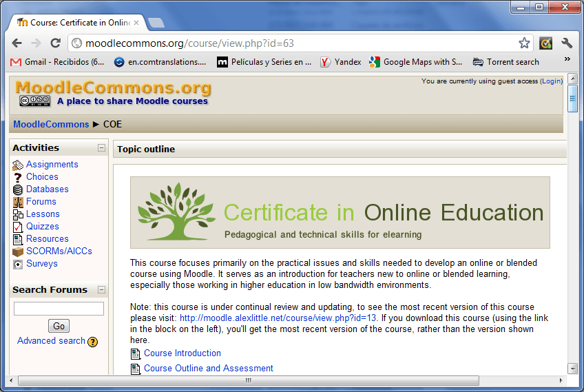Open the SCORMs/AICCs link
Screen dimensions: 584x392
59,251
